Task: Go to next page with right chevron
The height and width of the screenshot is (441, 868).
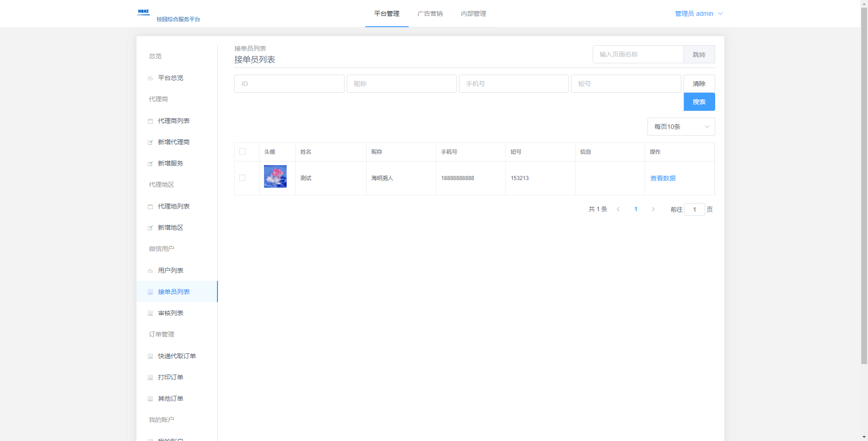Action: pos(653,209)
